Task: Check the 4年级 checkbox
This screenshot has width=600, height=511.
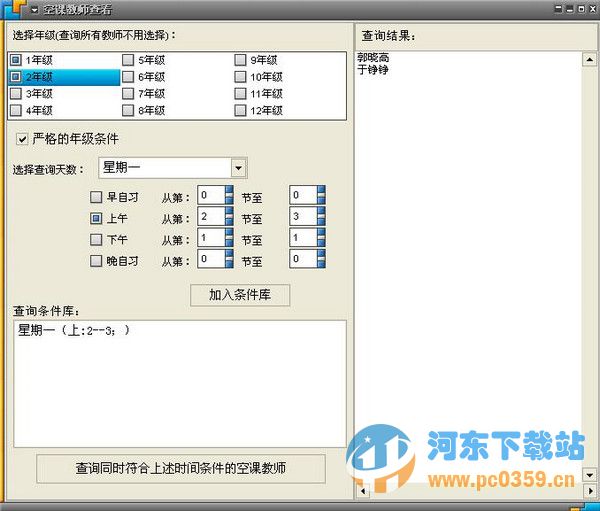Action: (x=16, y=110)
